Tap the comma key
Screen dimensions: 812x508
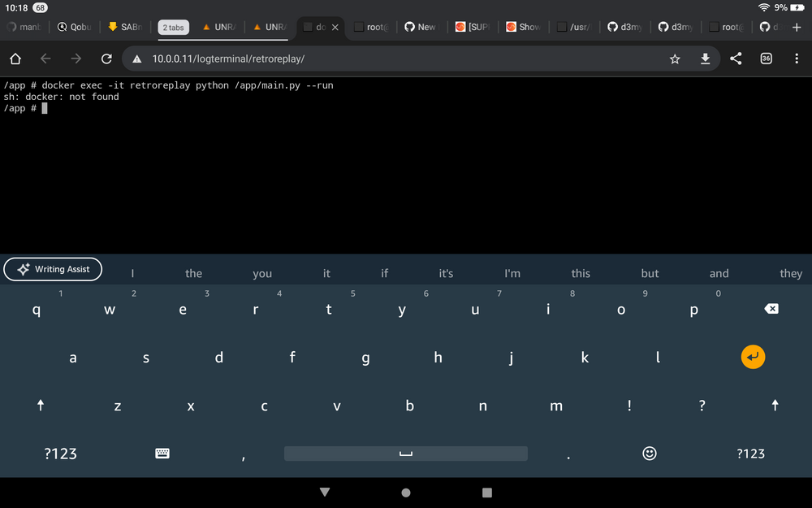pos(244,457)
